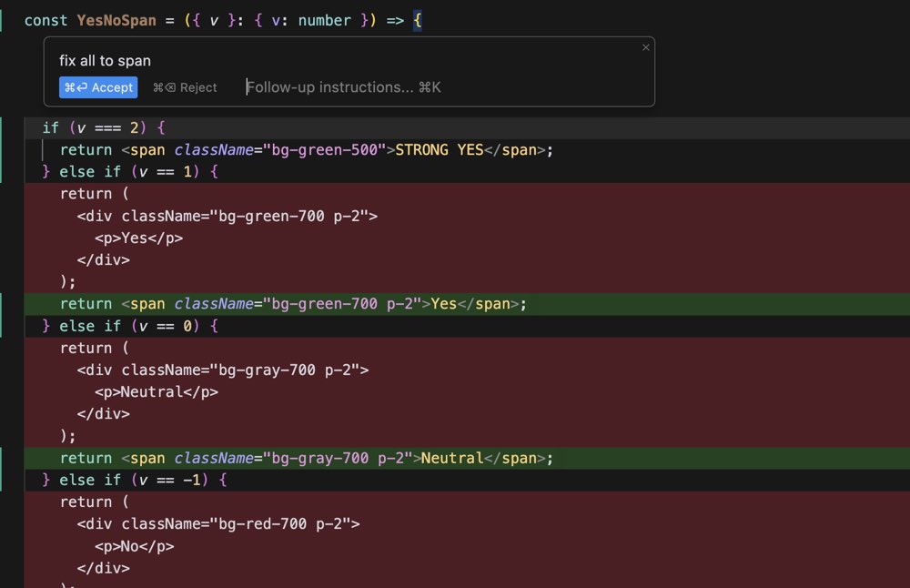Focus the follow-up instructions field
910x588 pixels.
[344, 87]
